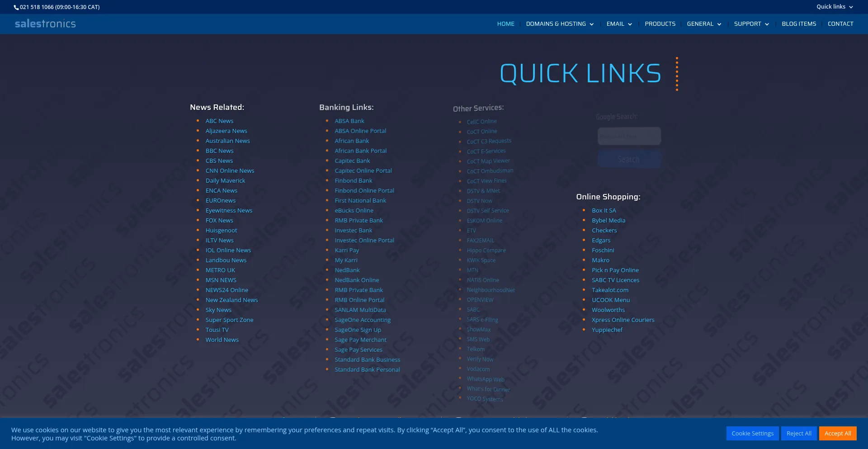The width and height of the screenshot is (868, 449).
Task: Open Pick n Pay Online
Action: (615, 270)
